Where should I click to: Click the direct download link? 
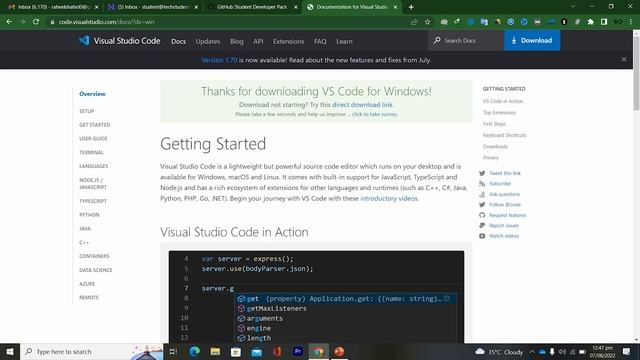pyautogui.click(x=362, y=104)
